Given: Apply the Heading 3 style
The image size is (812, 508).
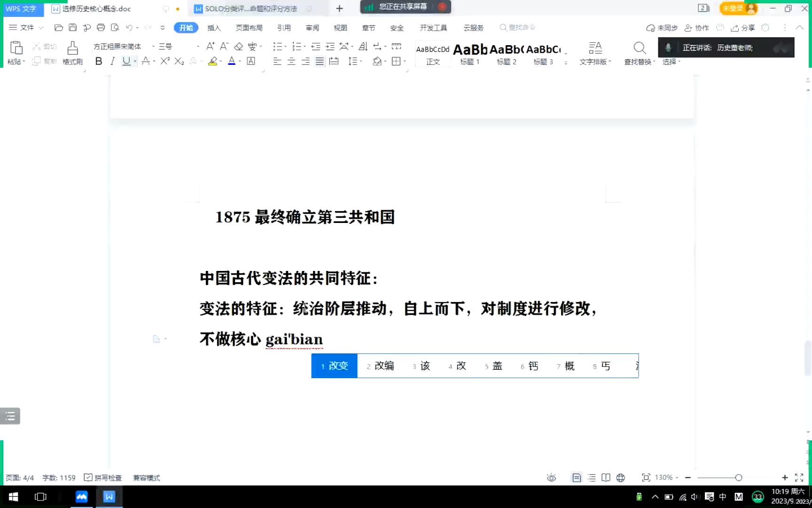Looking at the screenshot, I should (x=543, y=54).
